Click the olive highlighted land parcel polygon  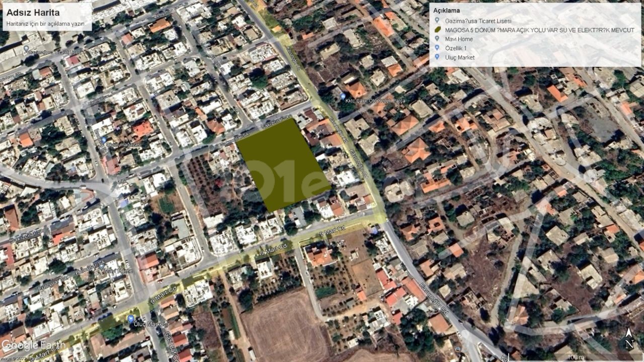click(283, 164)
